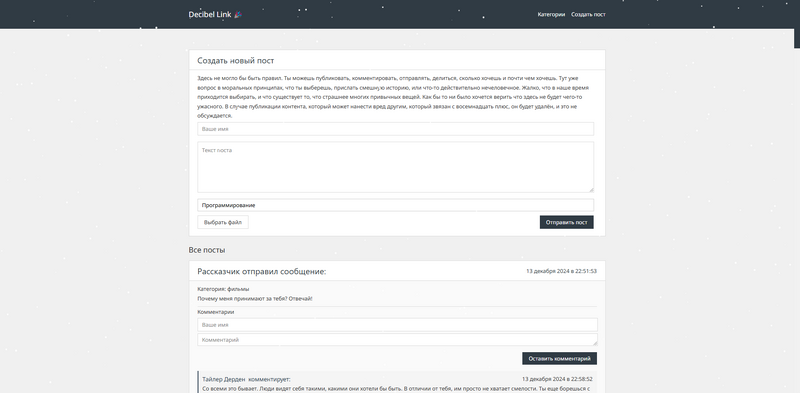Submit with the Отправить пост button

click(566, 222)
